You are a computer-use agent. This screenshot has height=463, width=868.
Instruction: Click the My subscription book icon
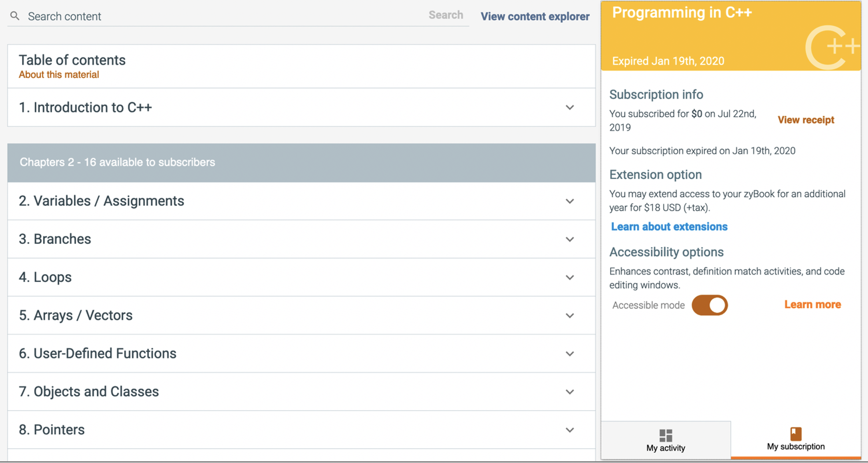tap(796, 434)
